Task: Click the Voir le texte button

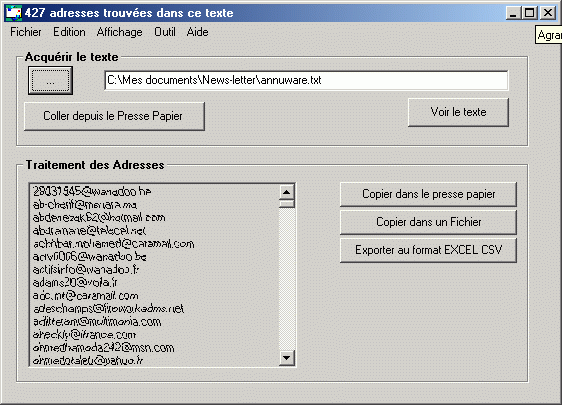Action: [x=458, y=112]
